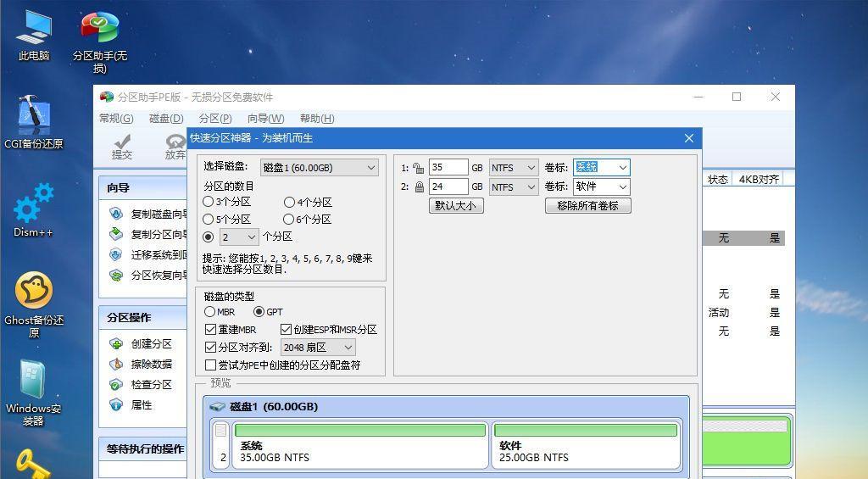Open the 选择磁盘 dropdown showing 磁盘1
This screenshot has height=479, width=868.
[320, 168]
